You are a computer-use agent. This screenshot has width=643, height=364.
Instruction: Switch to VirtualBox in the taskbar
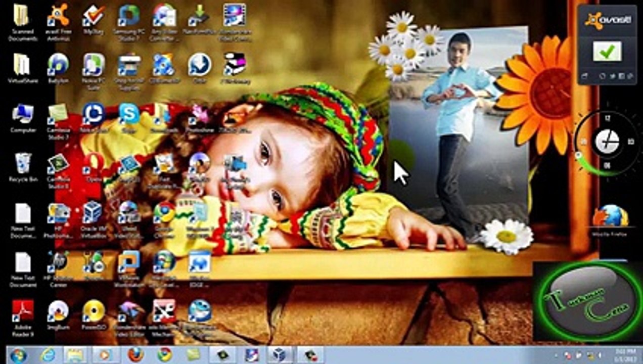click(281, 355)
